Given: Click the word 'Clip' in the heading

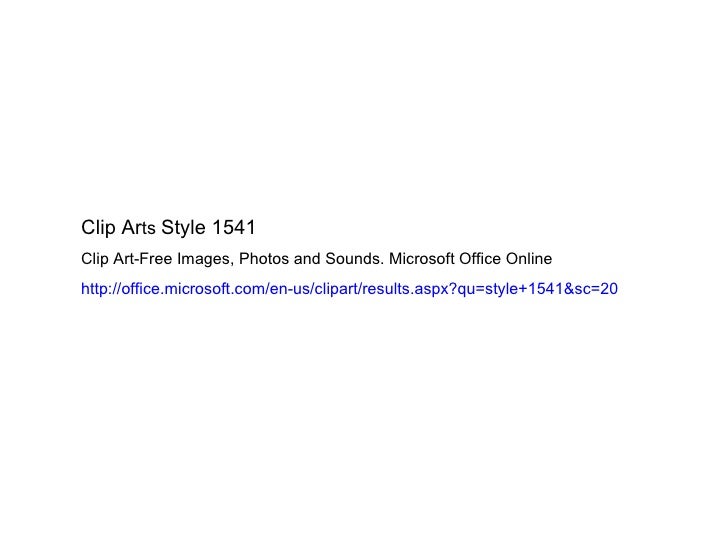Looking at the screenshot, I should click(98, 228).
